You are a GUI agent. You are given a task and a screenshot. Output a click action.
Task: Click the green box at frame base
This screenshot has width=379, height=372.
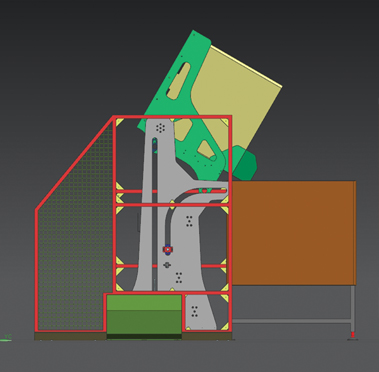point(144,314)
